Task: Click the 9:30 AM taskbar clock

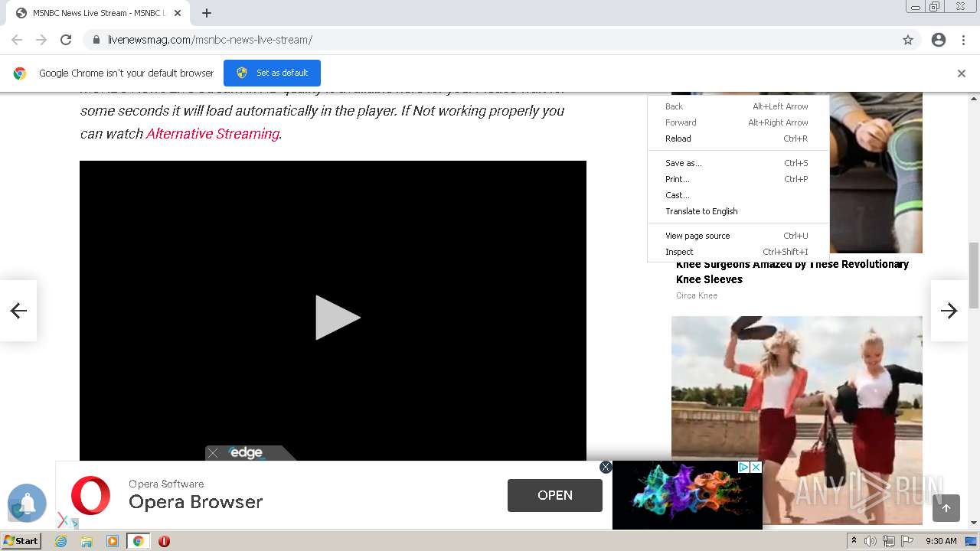Action: (941, 541)
